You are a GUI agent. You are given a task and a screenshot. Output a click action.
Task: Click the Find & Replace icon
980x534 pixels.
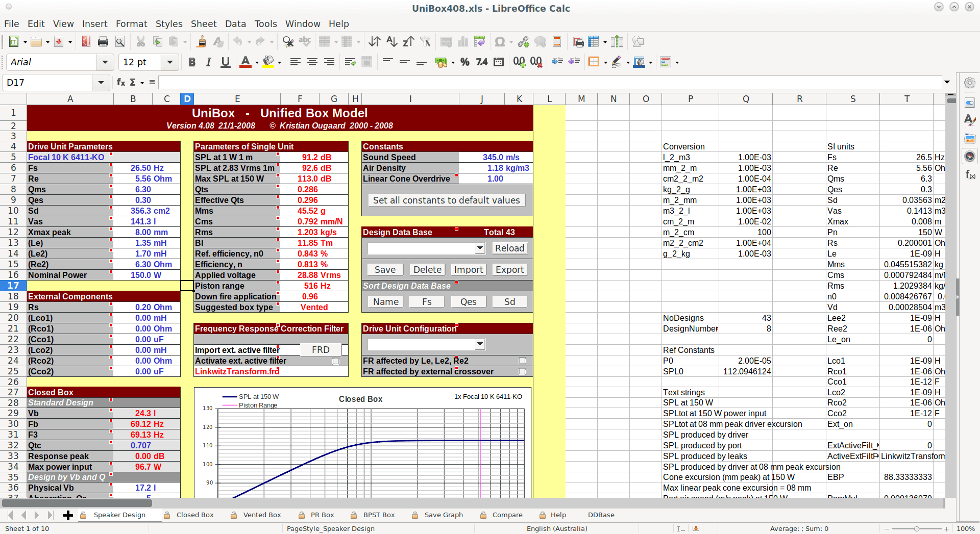point(288,42)
